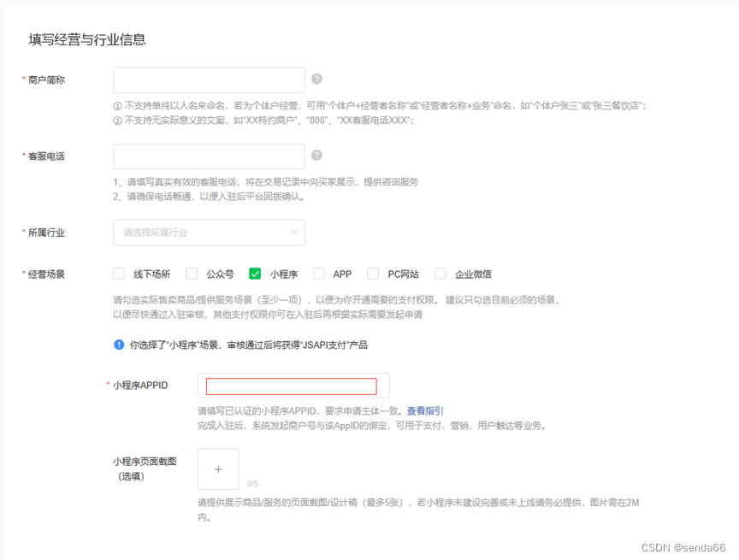The height and width of the screenshot is (560, 739).
Task: Click the 0/5 upload counter
Action: [252, 482]
